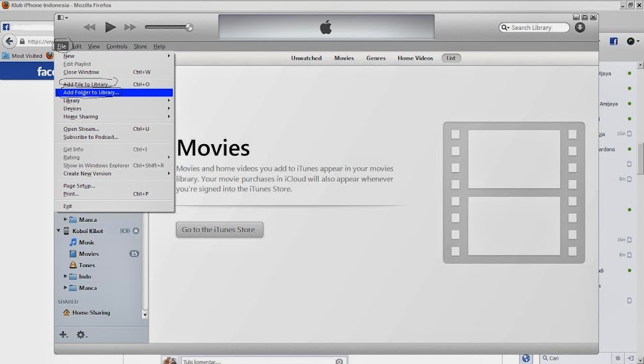Click Facebook bookmark icon at right of Firefox toolbar
Image resolution: width=644 pixels, height=364 pixels.
tap(613, 41)
